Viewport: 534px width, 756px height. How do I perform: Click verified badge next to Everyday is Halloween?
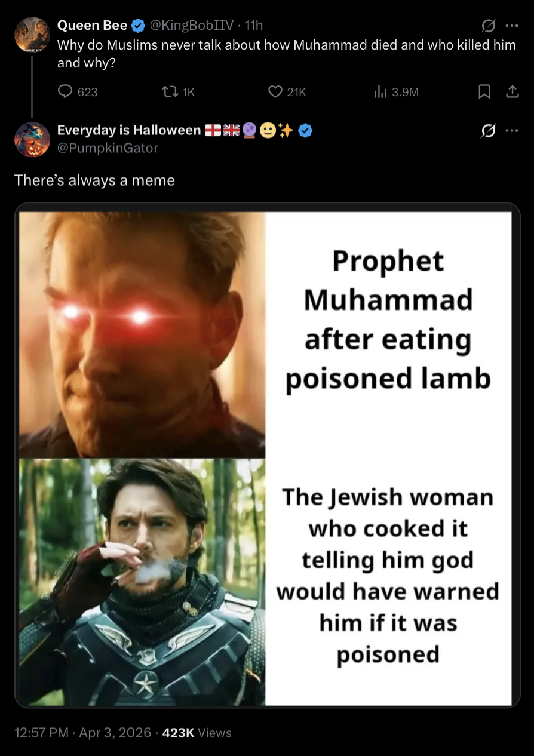tap(305, 130)
